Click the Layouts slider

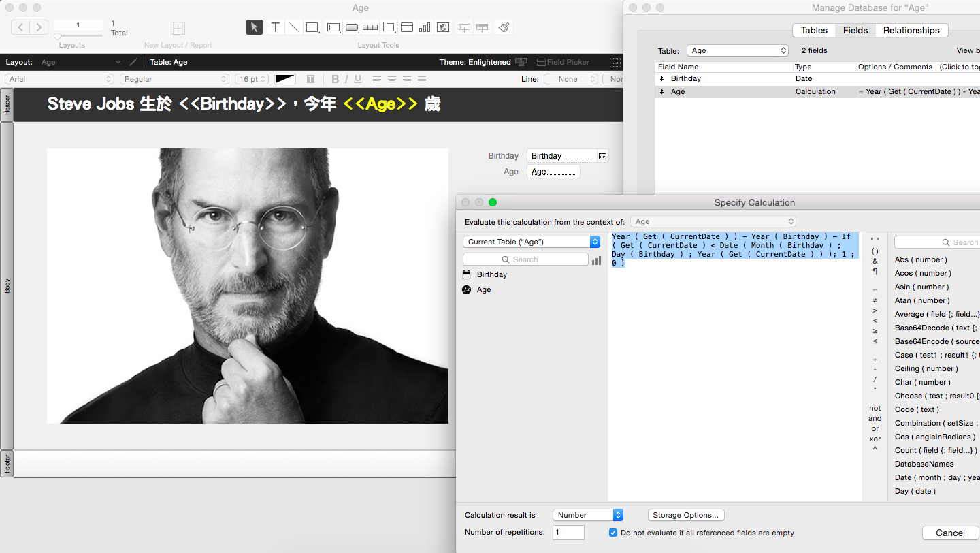[x=78, y=36]
